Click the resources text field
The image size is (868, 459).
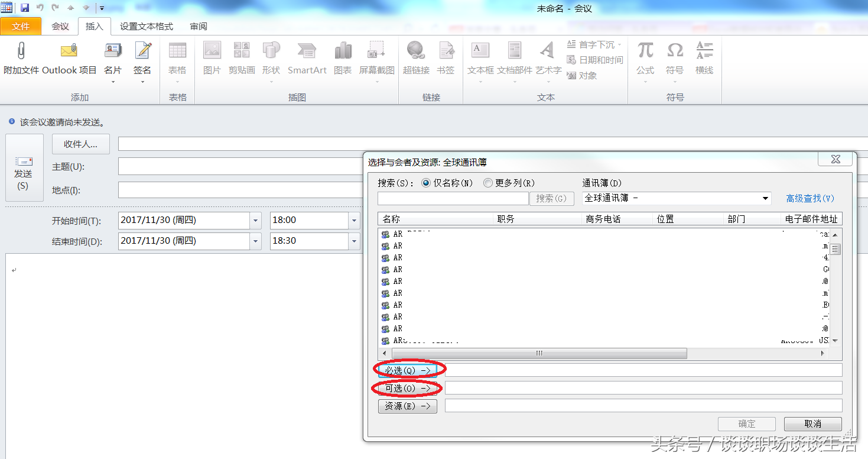643,406
